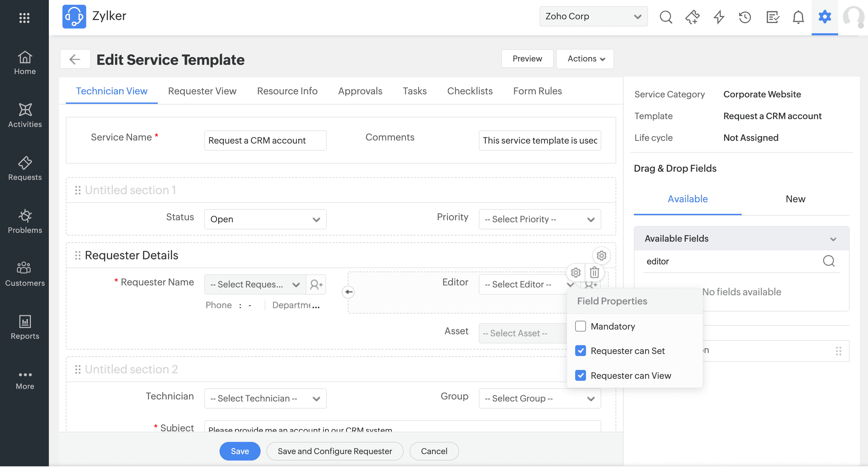Click the Preview button
Image resolution: width=868 pixels, height=467 pixels.
click(527, 59)
